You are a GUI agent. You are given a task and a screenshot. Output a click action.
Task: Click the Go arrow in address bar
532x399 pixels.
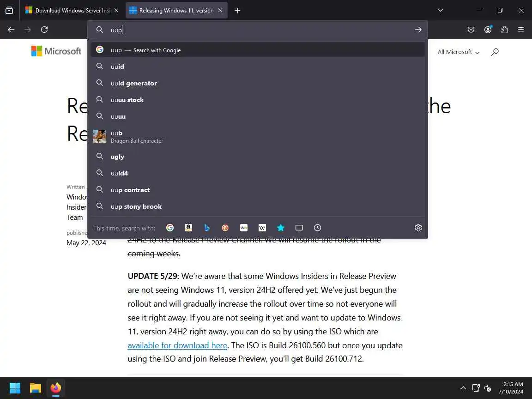pyautogui.click(x=418, y=30)
